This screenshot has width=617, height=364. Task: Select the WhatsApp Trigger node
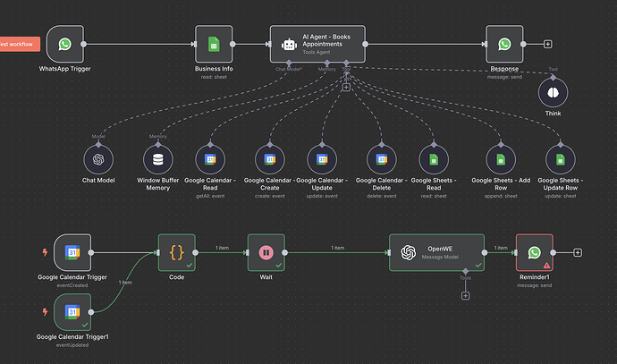point(65,44)
